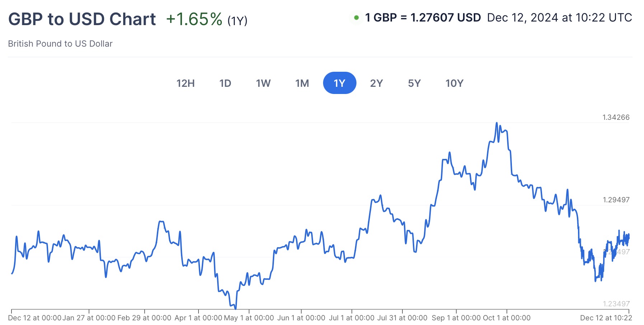
Task: Click the 1.34266 y-axis label
Action: [616, 117]
